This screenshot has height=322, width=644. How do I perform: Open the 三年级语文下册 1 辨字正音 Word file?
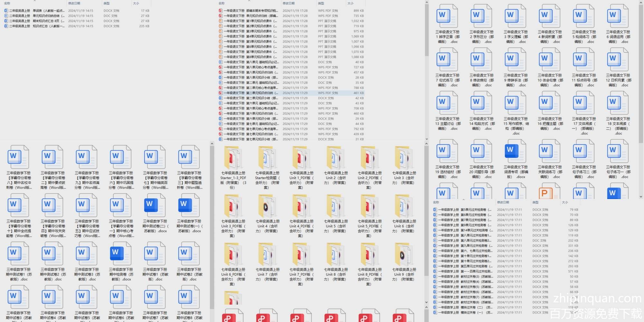[x=447, y=16]
